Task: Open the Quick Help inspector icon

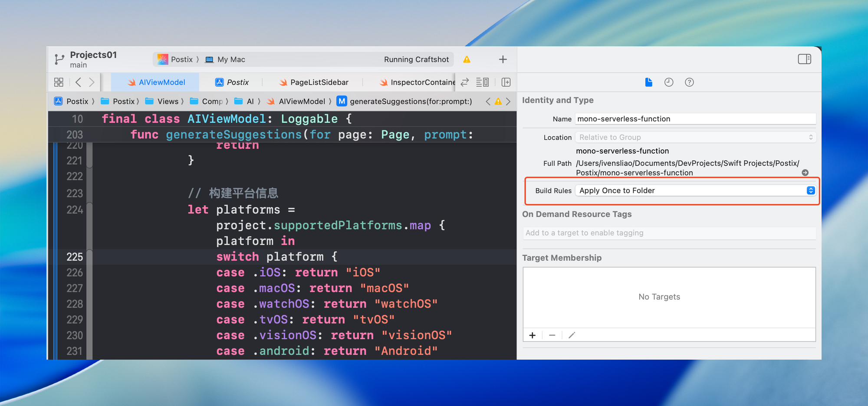Action: pyautogui.click(x=689, y=82)
